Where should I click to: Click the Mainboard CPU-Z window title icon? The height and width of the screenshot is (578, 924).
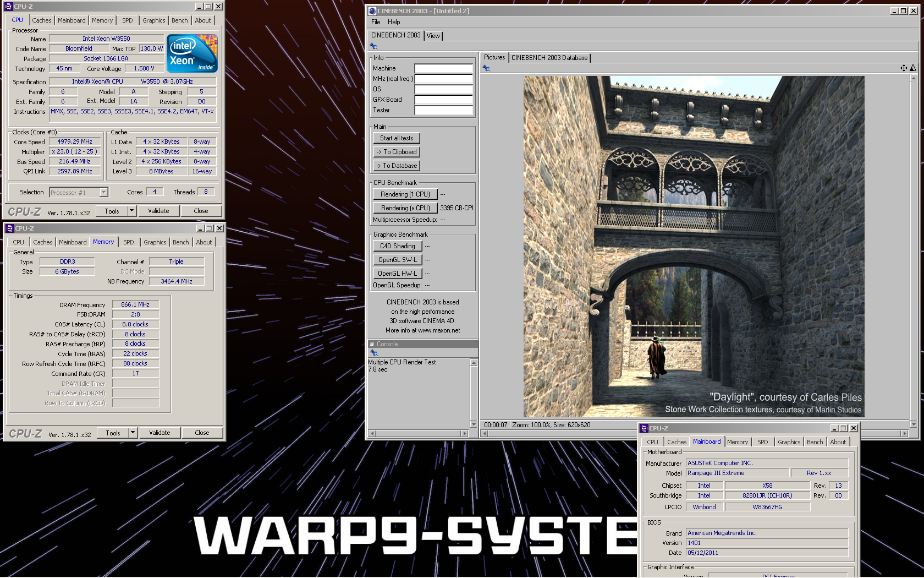pos(644,428)
